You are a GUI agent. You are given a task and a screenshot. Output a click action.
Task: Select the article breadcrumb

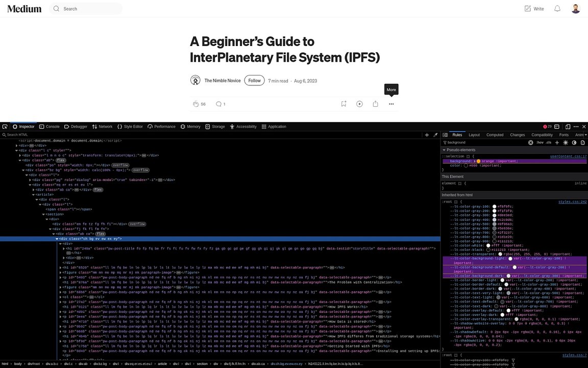pos(162,364)
